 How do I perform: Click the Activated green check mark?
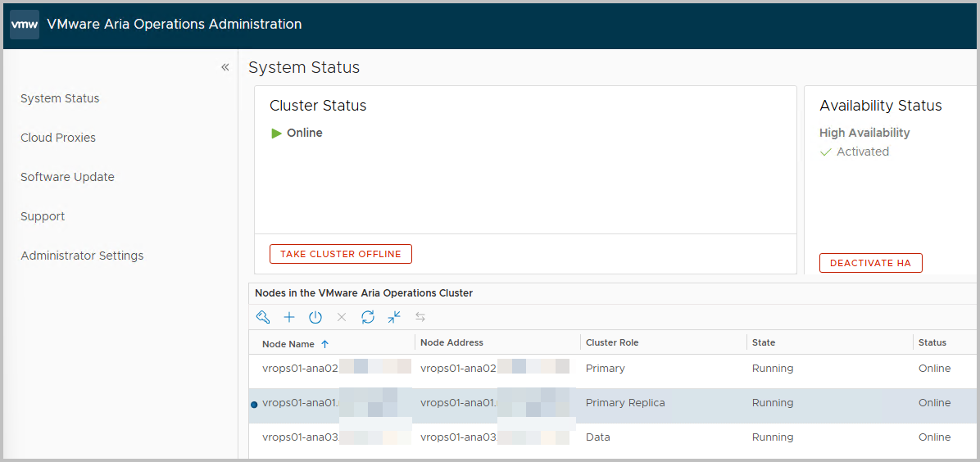826,152
